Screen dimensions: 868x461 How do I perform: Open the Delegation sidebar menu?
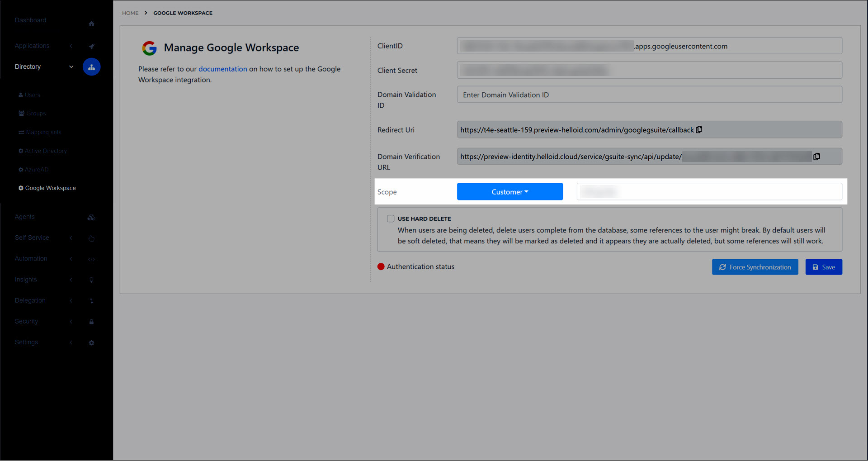[30, 300]
